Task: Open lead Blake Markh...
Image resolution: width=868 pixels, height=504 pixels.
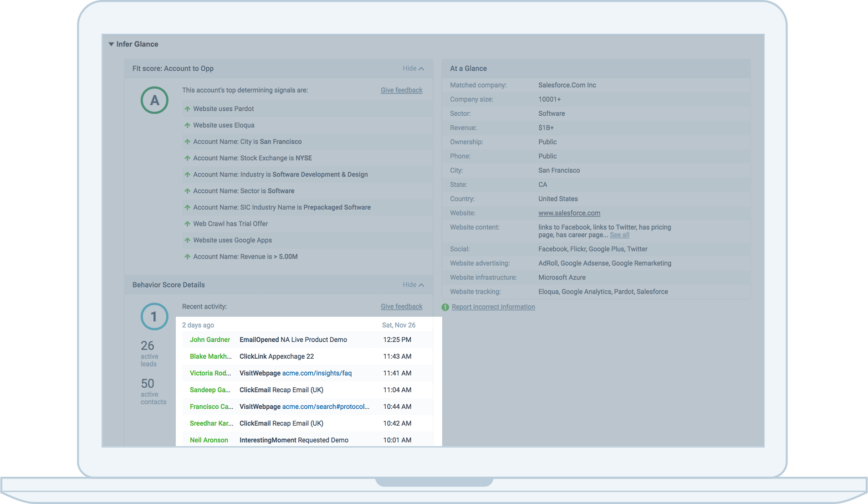Action: pos(211,356)
